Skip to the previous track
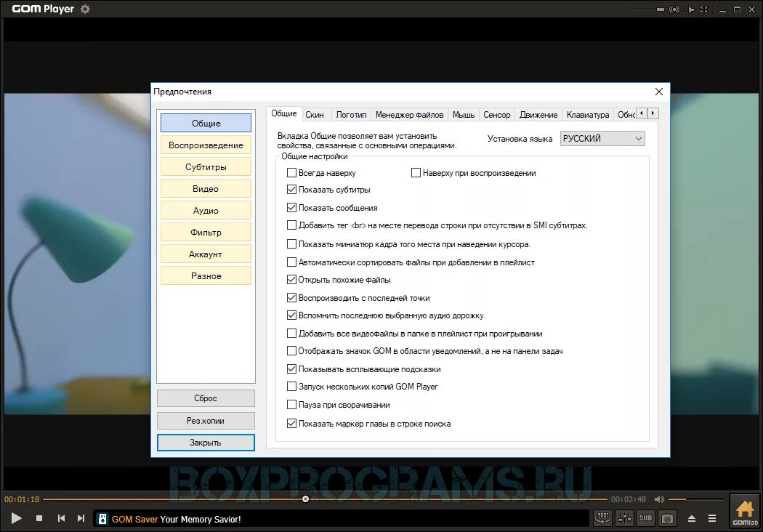 61,518
